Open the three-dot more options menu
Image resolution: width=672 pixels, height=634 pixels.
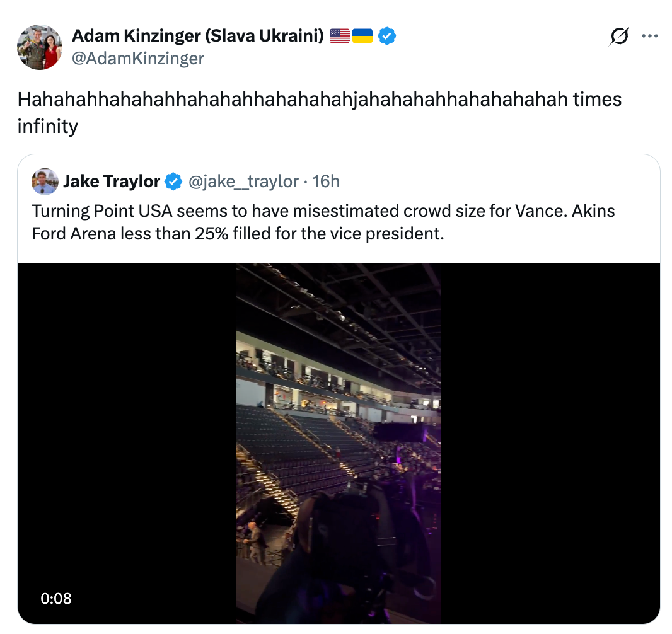click(649, 37)
